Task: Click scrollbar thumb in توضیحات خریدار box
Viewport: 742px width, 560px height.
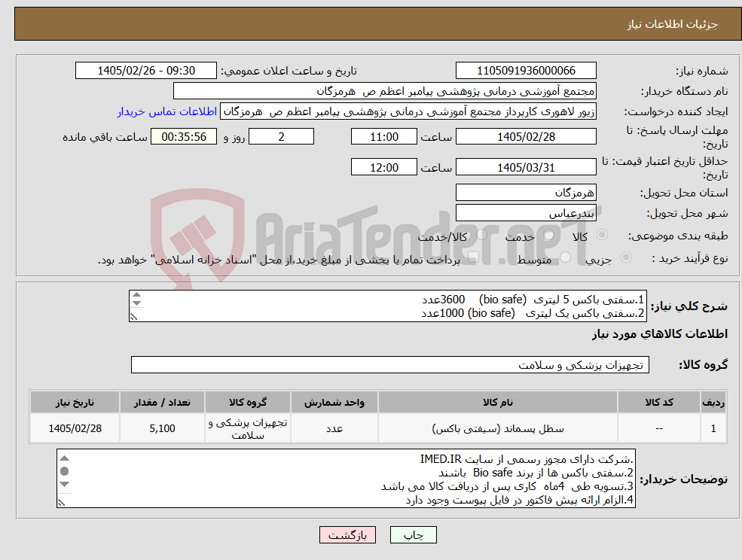Action: (65, 471)
